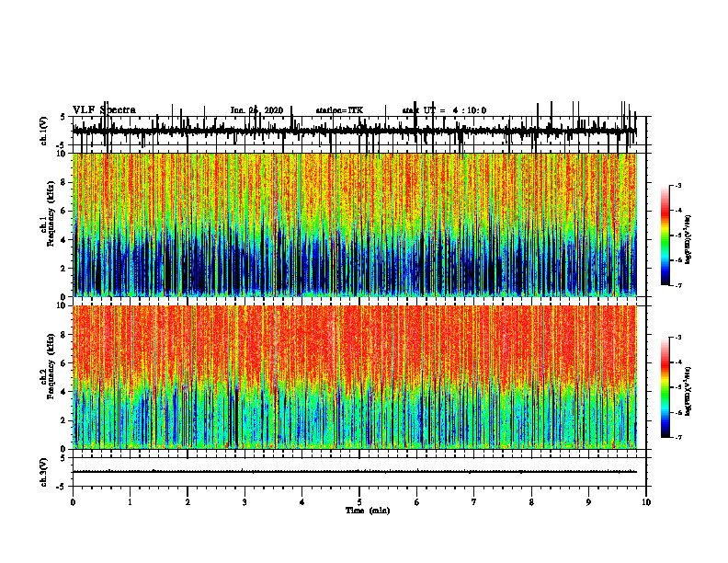
Task: Click inside the ch.1 spectrogram panel
Action: point(355,224)
